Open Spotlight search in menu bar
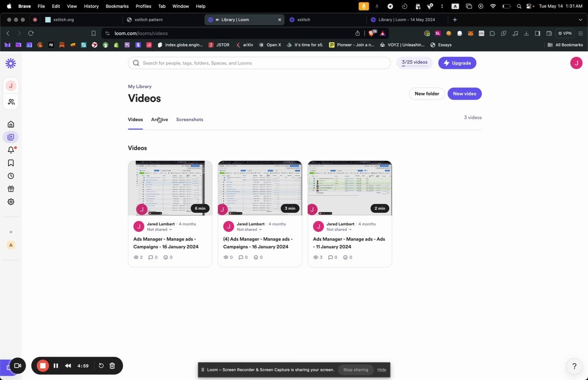Viewport: 588px width, 380px height. 519,6
